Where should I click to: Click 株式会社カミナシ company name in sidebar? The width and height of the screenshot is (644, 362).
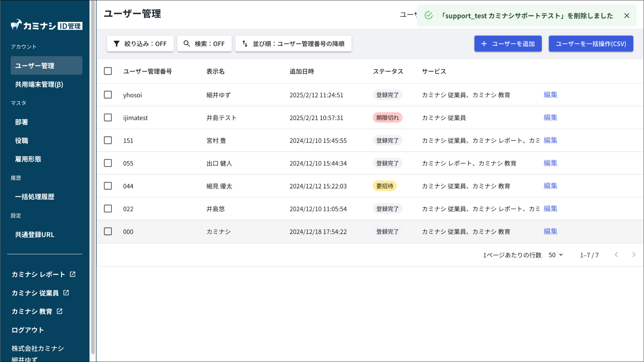[x=38, y=348]
